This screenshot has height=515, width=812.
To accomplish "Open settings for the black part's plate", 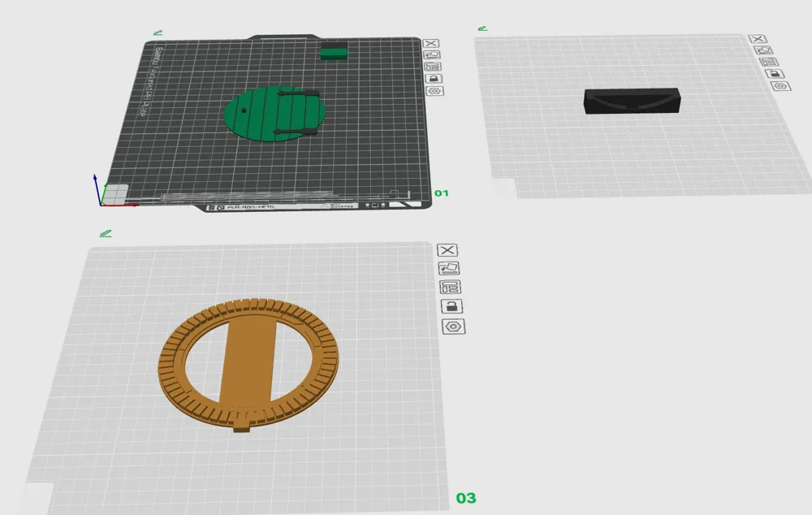I will [x=781, y=86].
